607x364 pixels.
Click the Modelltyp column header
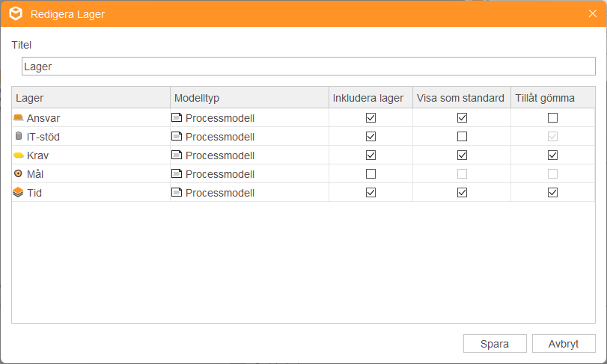(x=250, y=97)
